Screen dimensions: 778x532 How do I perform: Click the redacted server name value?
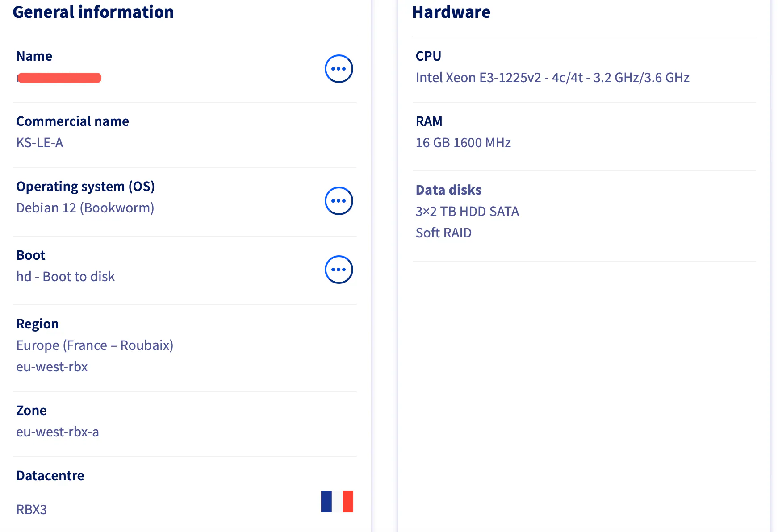click(x=59, y=78)
